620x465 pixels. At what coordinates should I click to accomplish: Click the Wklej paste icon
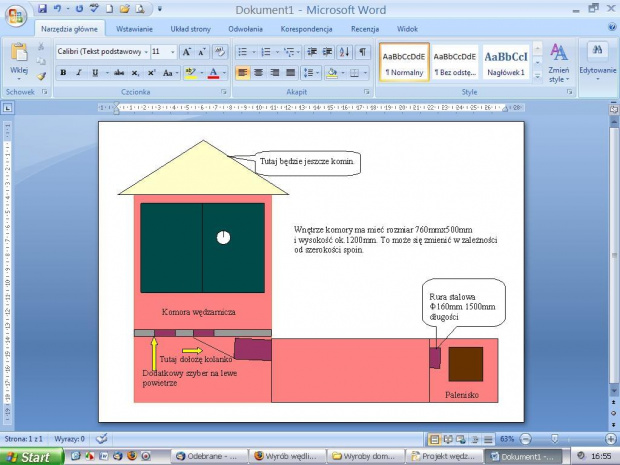pyautogui.click(x=17, y=58)
